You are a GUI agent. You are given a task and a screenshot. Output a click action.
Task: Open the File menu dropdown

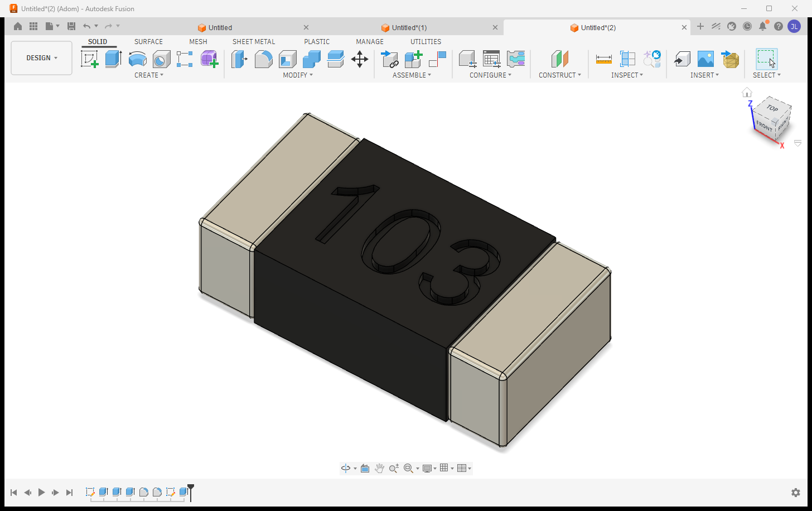pyautogui.click(x=52, y=26)
